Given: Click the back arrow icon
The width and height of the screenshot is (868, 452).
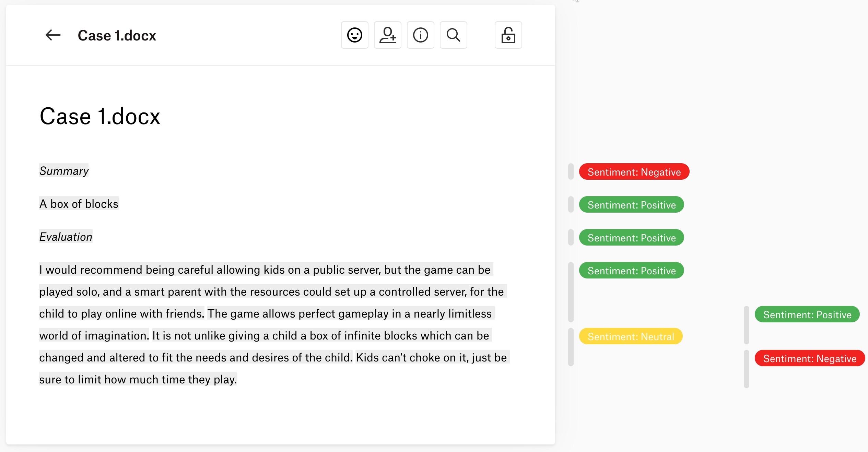Looking at the screenshot, I should 53,35.
